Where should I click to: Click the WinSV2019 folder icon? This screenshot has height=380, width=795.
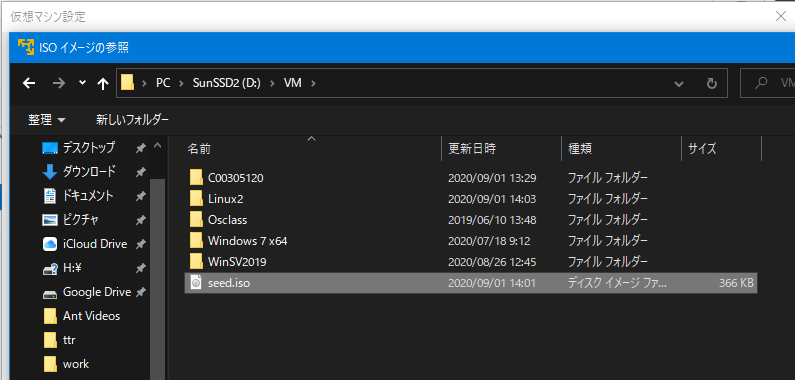point(196,262)
